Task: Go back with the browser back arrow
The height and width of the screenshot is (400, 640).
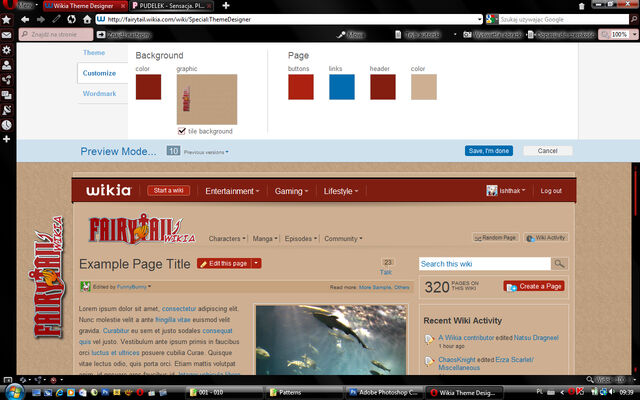Action: (x=25, y=19)
